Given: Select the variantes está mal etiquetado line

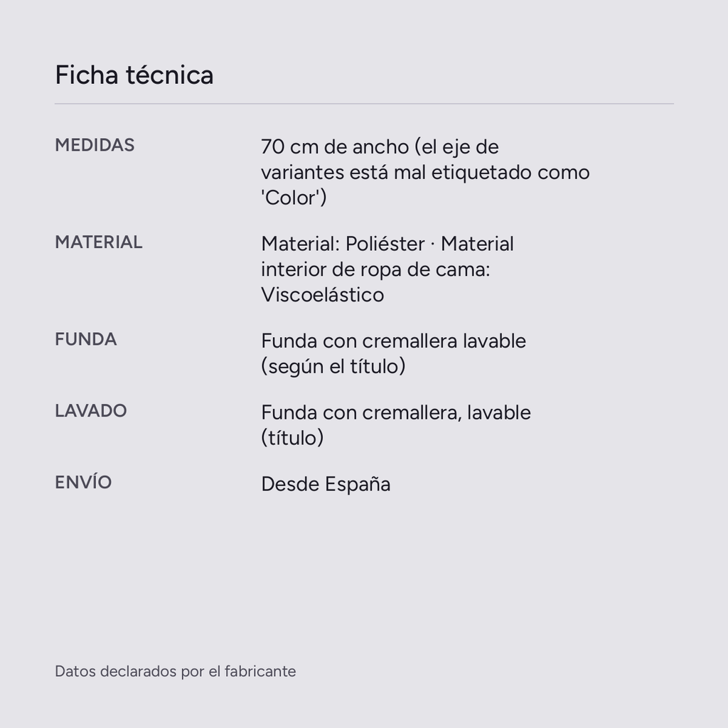Looking at the screenshot, I should 425,172.
